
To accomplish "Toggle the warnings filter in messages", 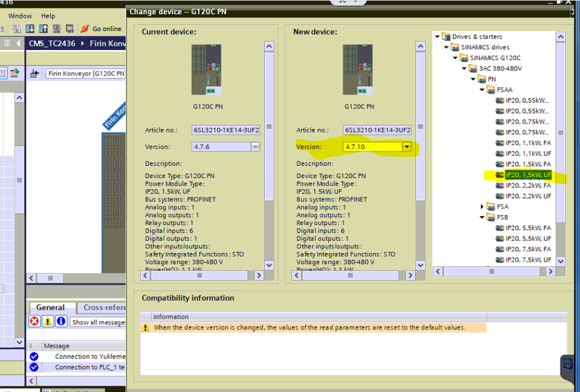I will pos(48,322).
